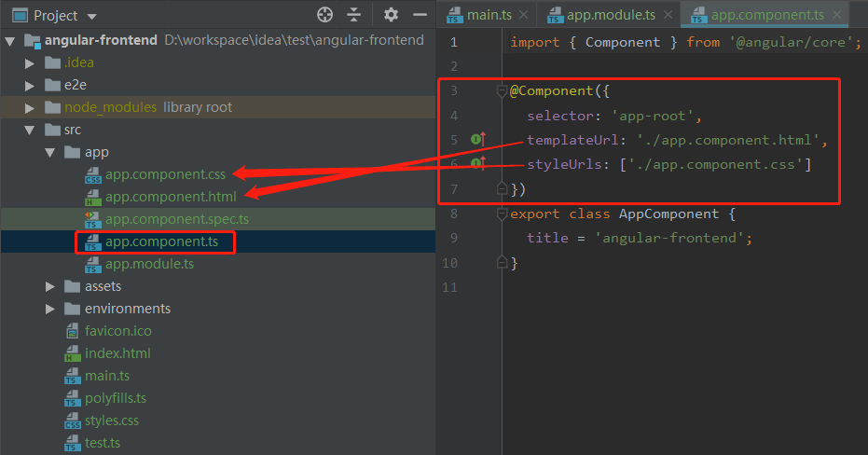Click line number 11 in the gutter
The width and height of the screenshot is (868, 455).
(x=449, y=287)
